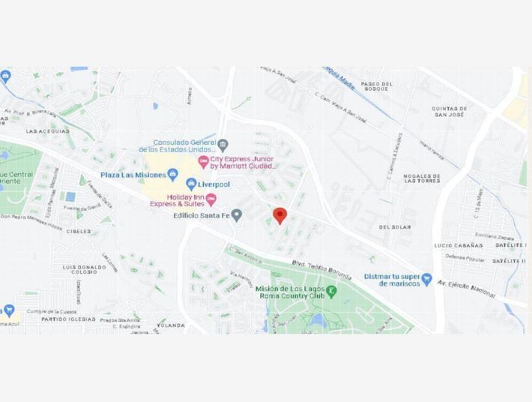Select the Liverpool shopping bag icon

click(x=191, y=184)
